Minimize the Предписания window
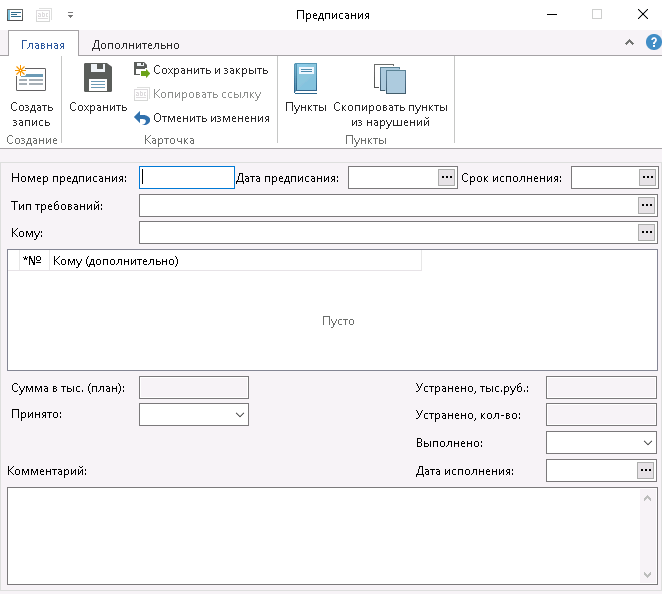662x594 pixels. coord(552,15)
